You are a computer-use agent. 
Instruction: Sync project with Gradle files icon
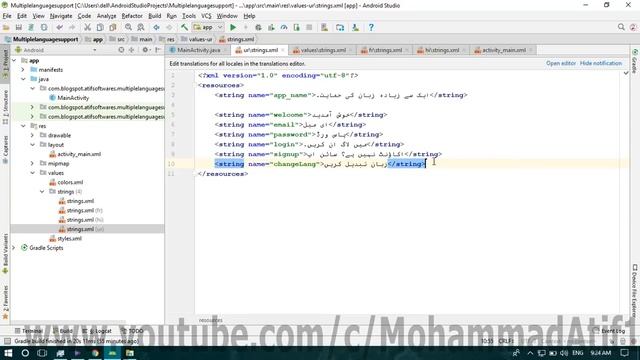[x=340, y=27]
